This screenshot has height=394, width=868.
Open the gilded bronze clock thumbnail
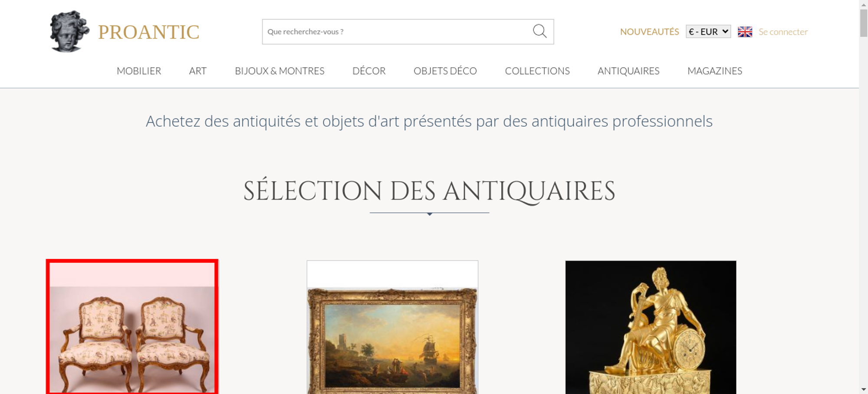[651, 327]
